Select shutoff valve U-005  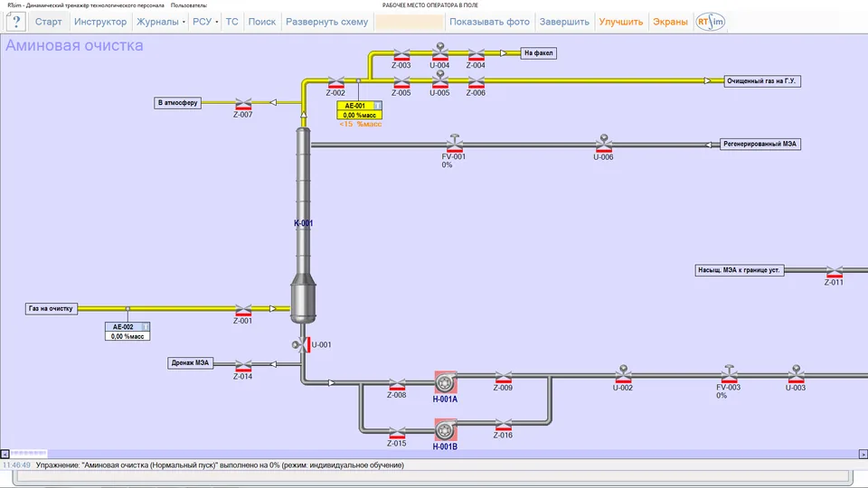pos(440,80)
